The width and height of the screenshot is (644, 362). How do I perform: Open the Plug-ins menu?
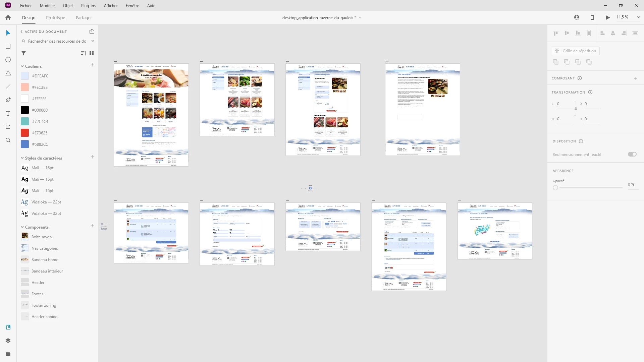coord(88,6)
